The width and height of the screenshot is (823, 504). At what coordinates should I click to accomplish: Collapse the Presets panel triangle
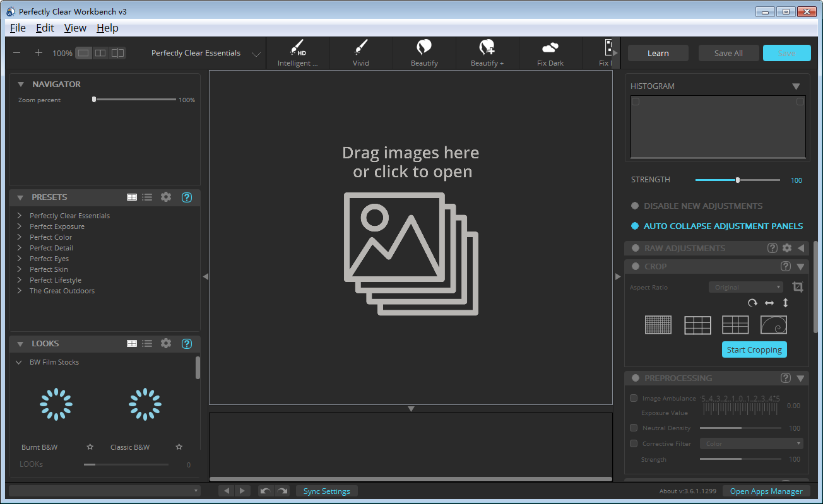(21, 197)
